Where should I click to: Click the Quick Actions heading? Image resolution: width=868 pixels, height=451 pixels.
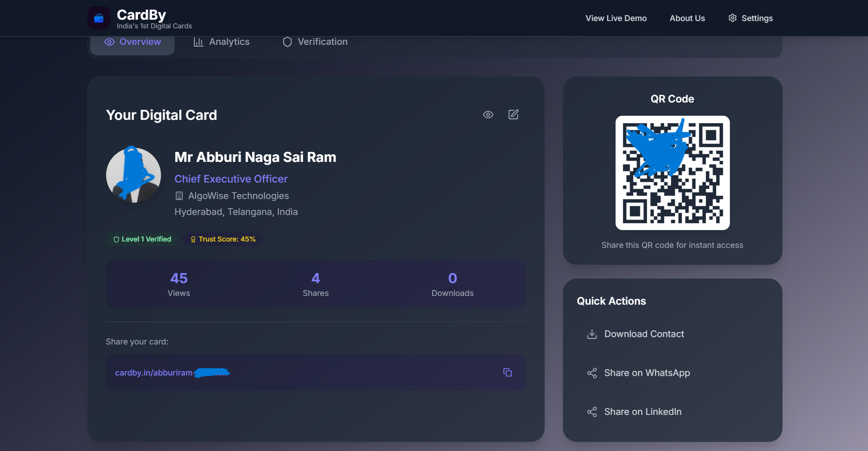tap(611, 301)
